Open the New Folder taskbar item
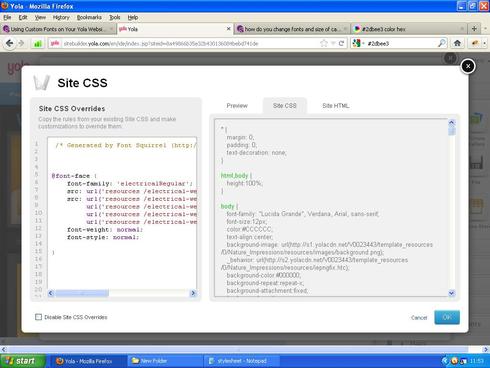The width and height of the screenshot is (490, 368). coord(165,361)
